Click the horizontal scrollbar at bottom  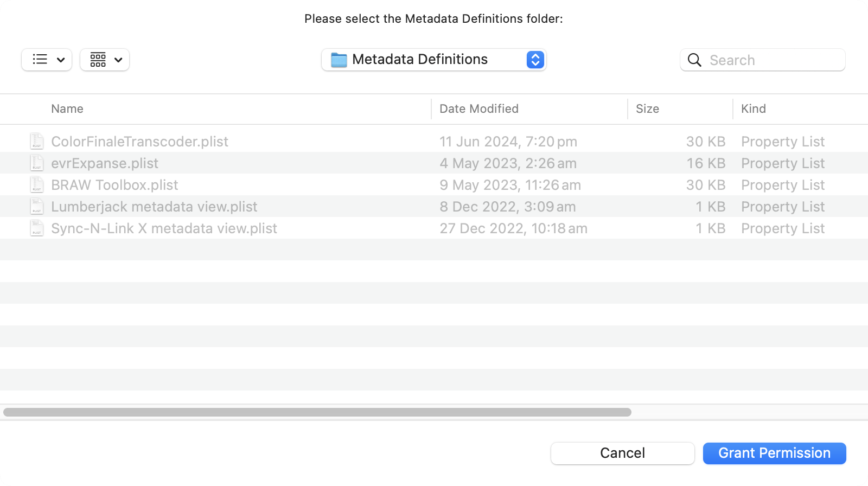point(317,412)
